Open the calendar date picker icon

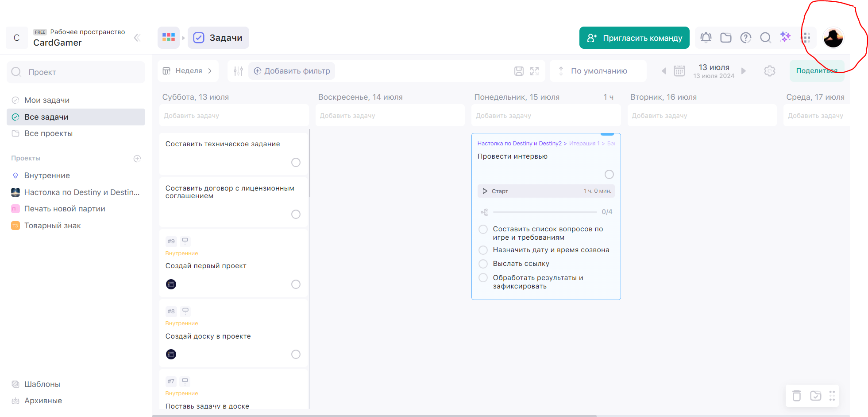pos(679,71)
